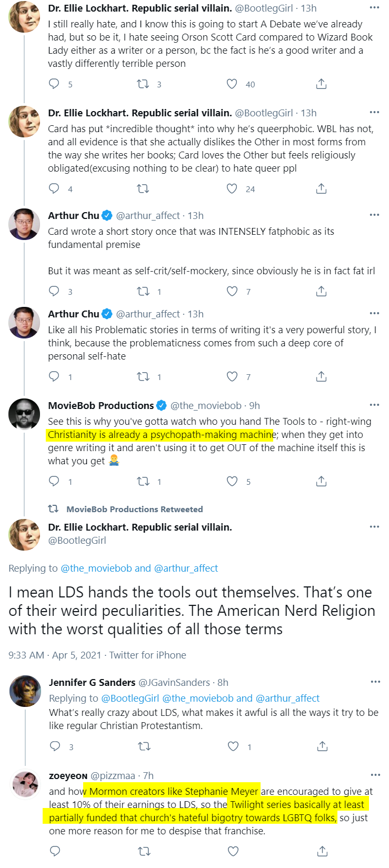389x868 pixels.
Task: Open @the_moviebob and @arthur_affect reply link
Action: 139,568
